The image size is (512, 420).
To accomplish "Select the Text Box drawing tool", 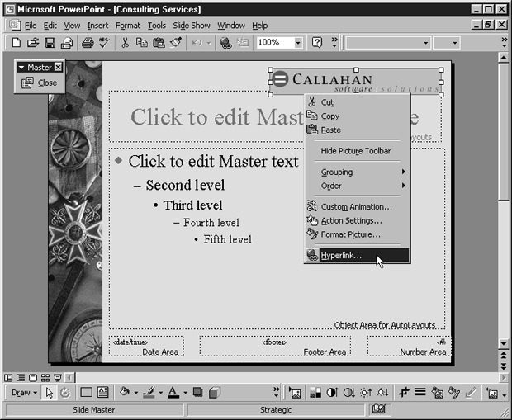I will coord(103,393).
